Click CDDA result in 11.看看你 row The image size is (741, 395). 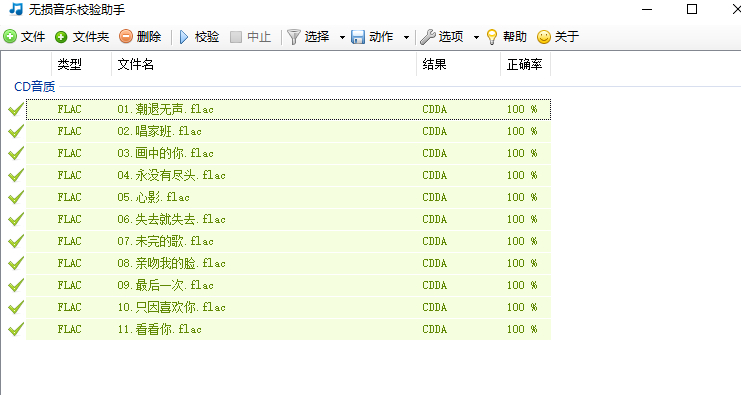(x=434, y=329)
